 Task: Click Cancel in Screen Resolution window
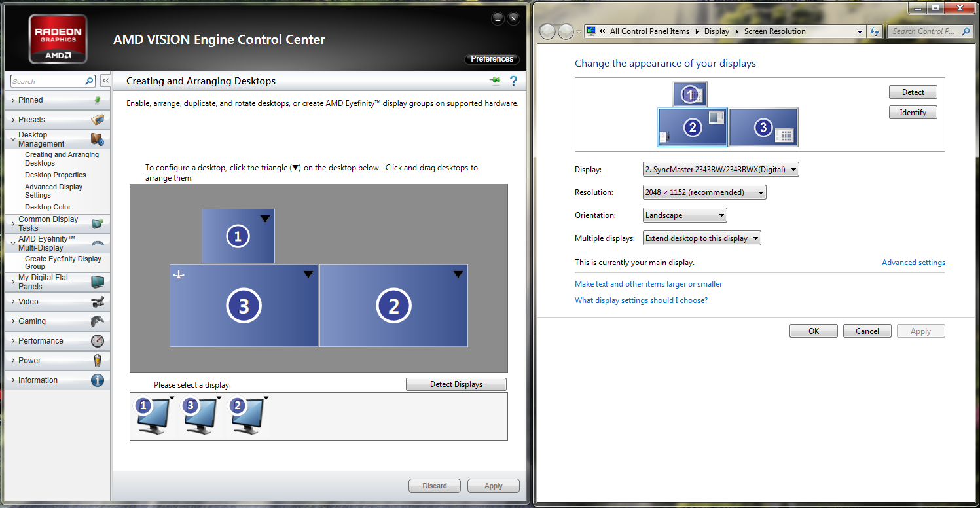867,331
